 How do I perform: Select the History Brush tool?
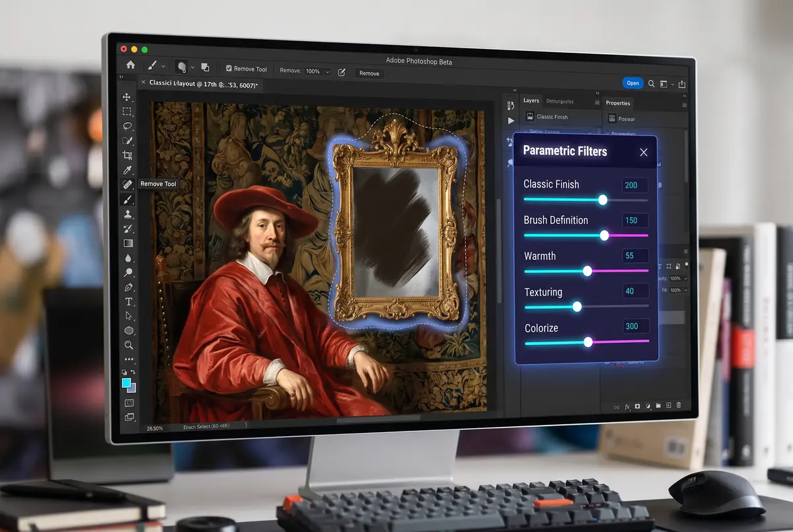click(x=128, y=229)
